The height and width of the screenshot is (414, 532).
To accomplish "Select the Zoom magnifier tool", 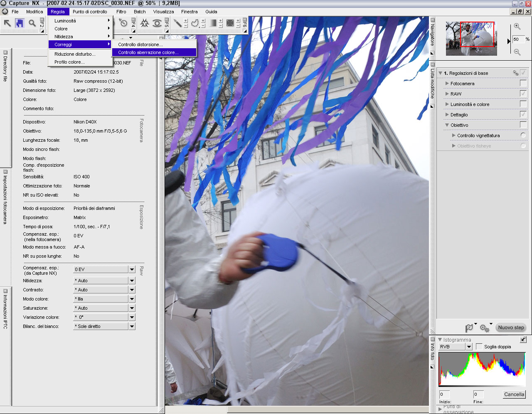I will point(32,23).
